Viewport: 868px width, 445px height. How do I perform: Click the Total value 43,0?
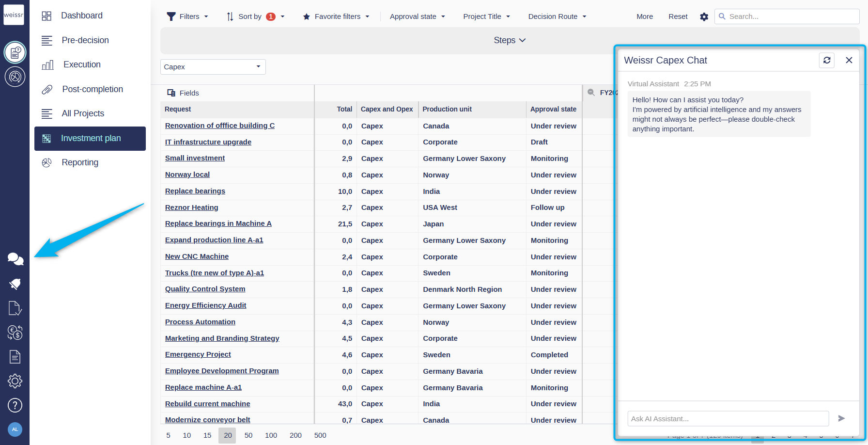pos(345,404)
